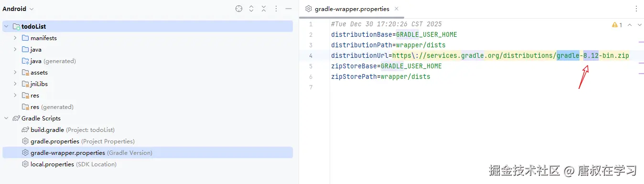
Task: Click the build.gradle file icon
Action: click(x=25, y=130)
